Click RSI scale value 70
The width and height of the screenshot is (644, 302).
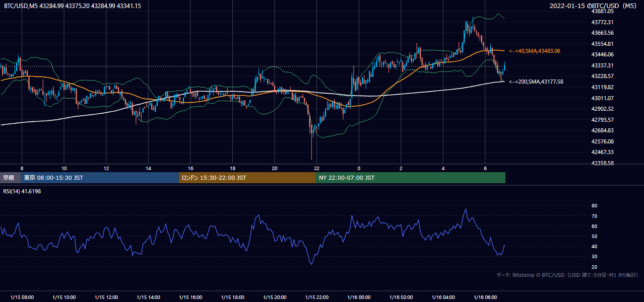click(594, 216)
